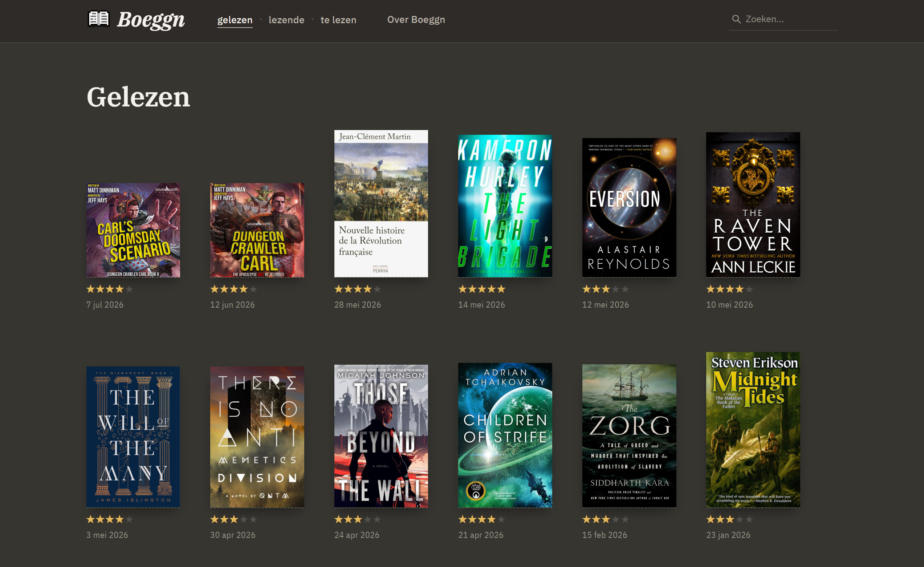The image size is (924, 567).
Task: Click the date 3 mei 2026
Action: [107, 535]
